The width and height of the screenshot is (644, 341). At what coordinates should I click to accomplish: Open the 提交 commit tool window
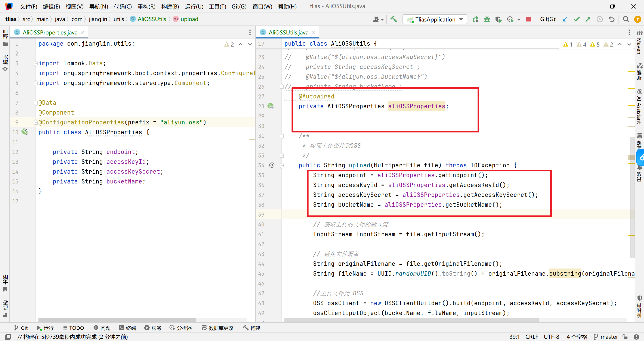[x=5, y=63]
